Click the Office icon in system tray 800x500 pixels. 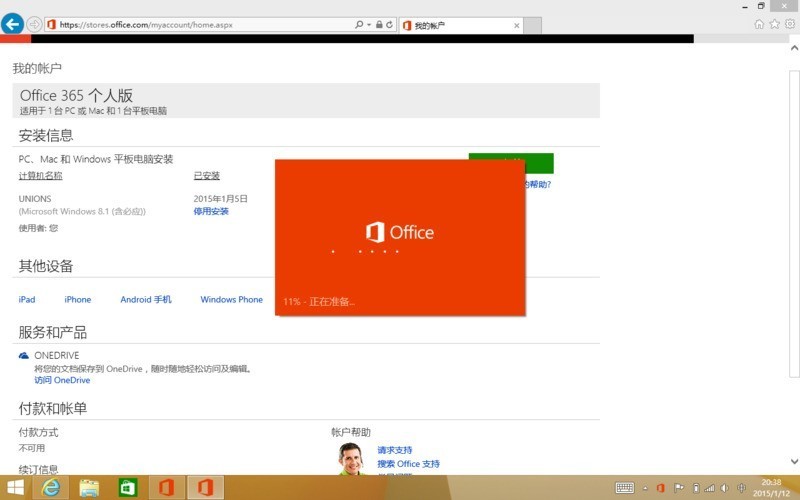click(661, 488)
